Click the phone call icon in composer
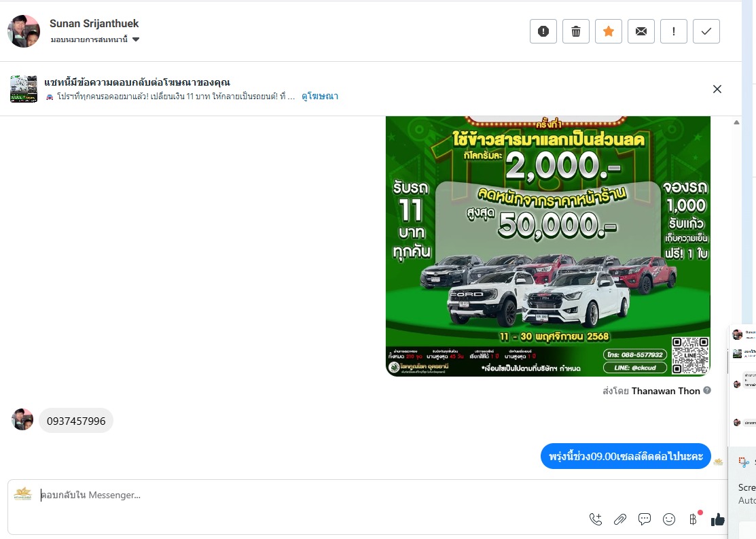This screenshot has height=539, width=756. pos(596,519)
